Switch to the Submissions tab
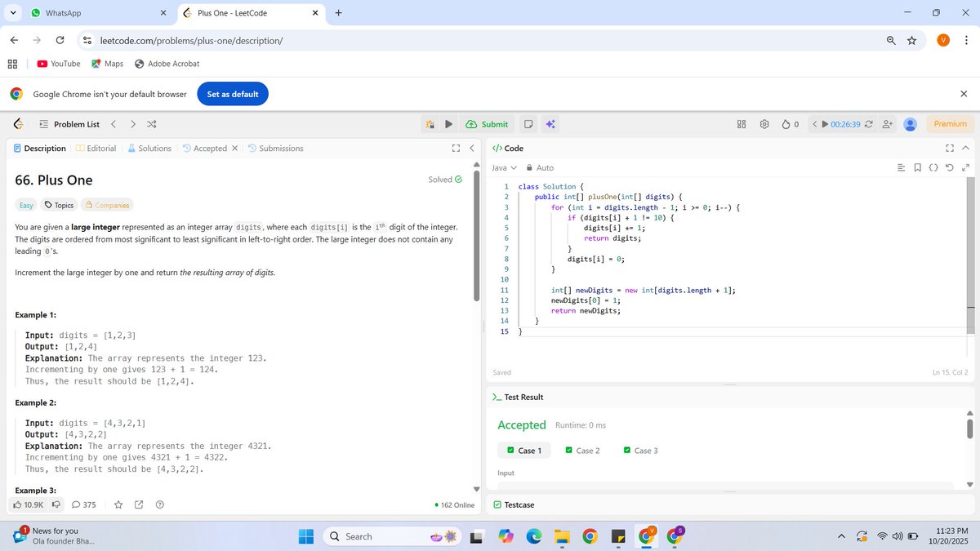This screenshot has height=551, width=980. tap(275, 149)
